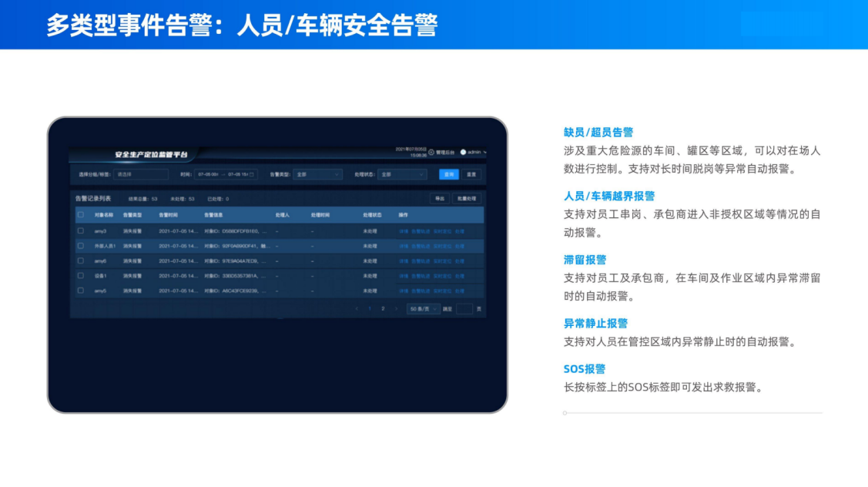Click the 批量处理 button
Viewport: 868px width, 487px height.
click(x=467, y=199)
